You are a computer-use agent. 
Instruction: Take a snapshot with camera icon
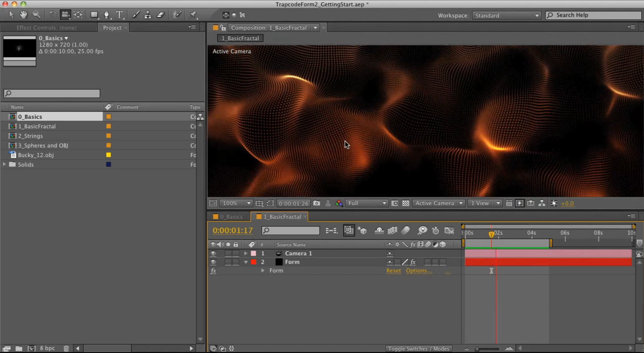[317, 203]
